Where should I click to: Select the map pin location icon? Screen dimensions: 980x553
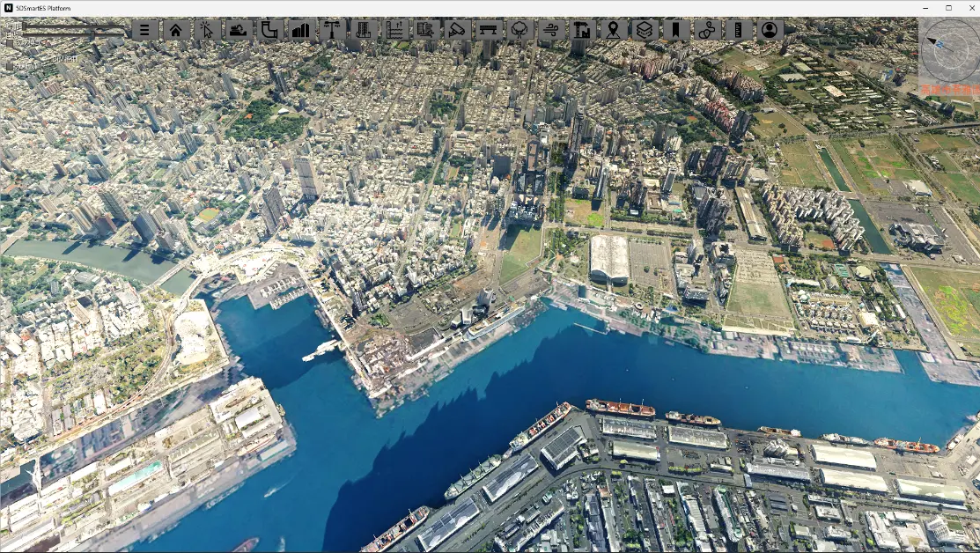click(614, 30)
